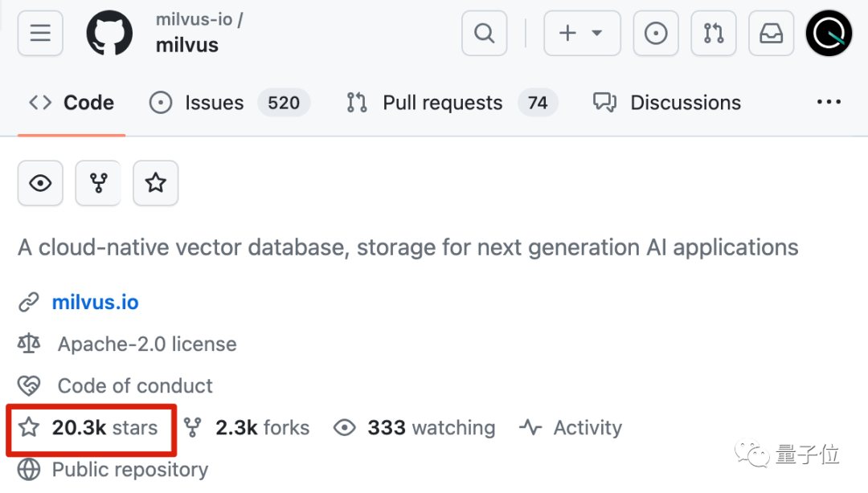The image size is (868, 493).
Task: View the Apache-2.0 license
Action: tap(146, 344)
